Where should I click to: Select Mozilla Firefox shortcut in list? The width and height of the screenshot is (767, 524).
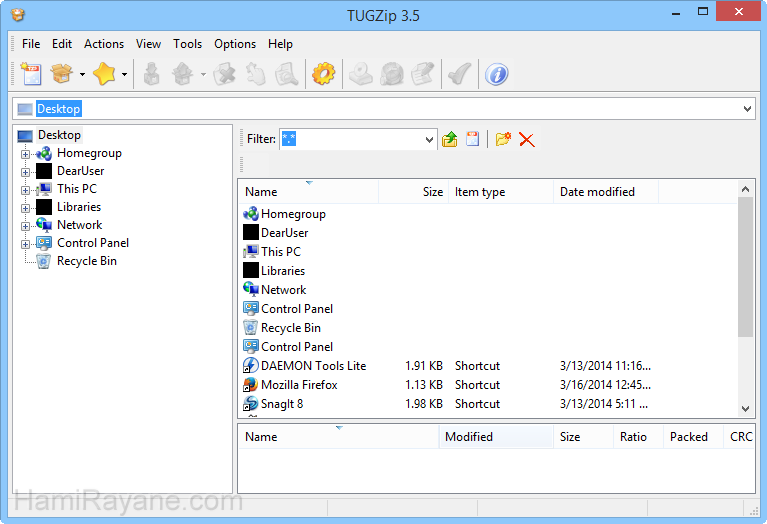coord(299,385)
